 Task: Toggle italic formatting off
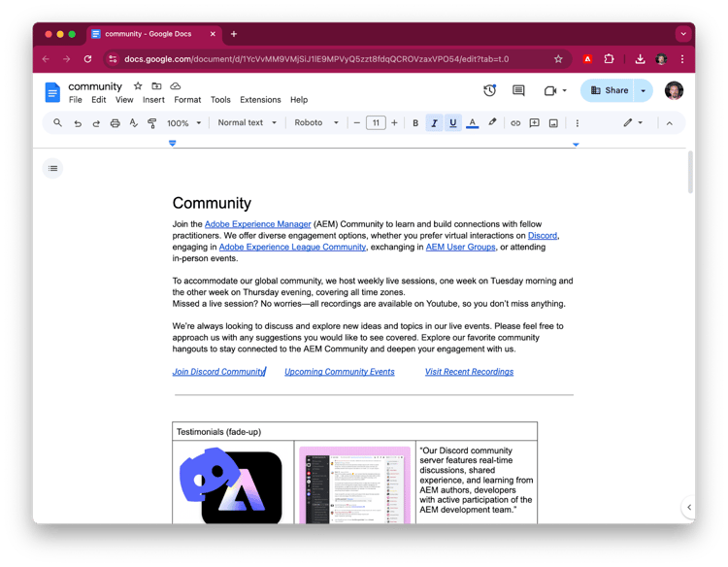434,123
